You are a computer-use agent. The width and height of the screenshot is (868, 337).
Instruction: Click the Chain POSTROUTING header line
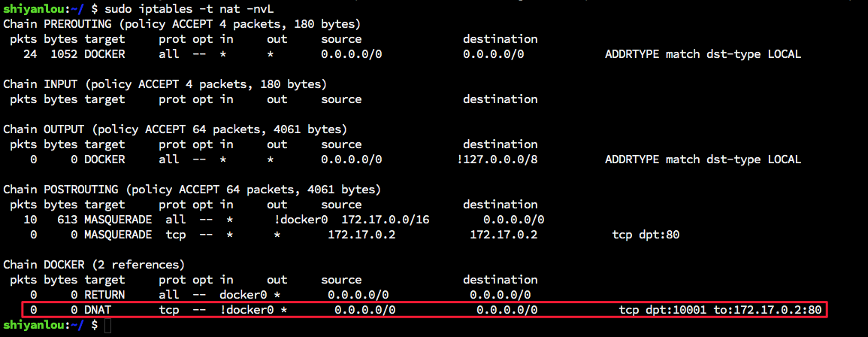click(x=192, y=190)
